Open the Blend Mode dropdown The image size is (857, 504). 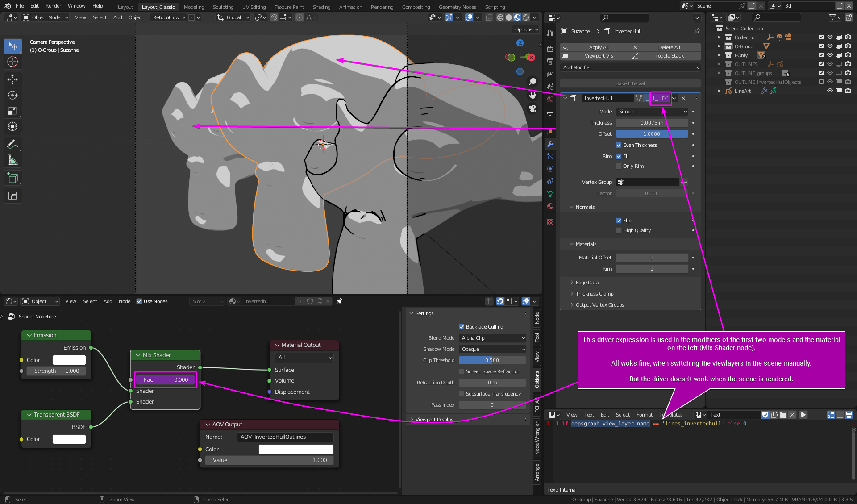pyautogui.click(x=493, y=338)
